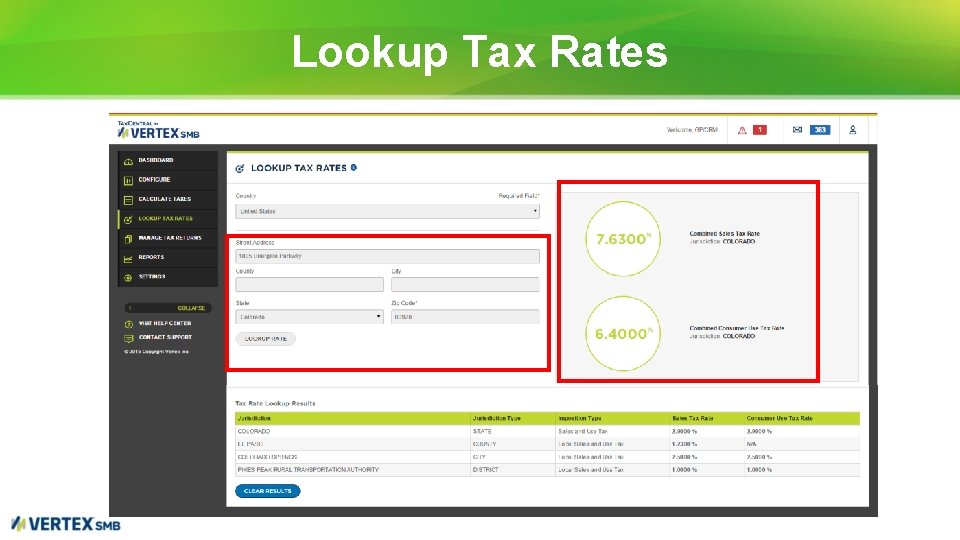The image size is (960, 540).
Task: Click the Reports chart icon
Action: pos(128,259)
